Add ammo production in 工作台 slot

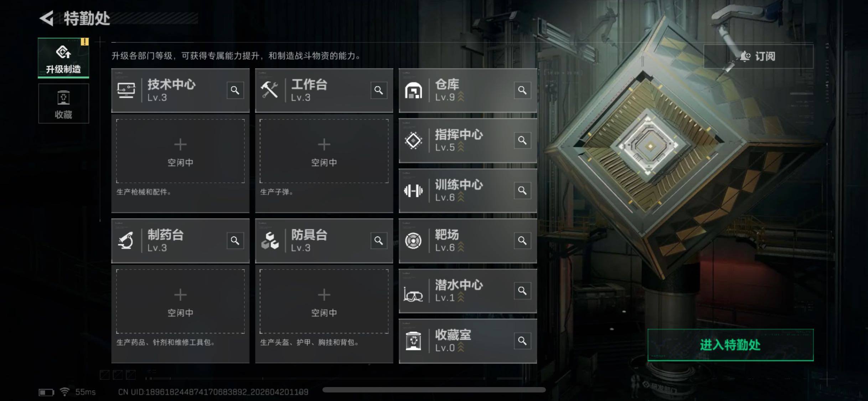tap(324, 151)
